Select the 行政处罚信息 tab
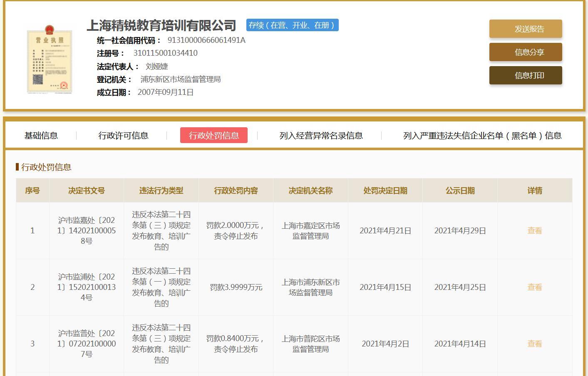Image resolution: width=588 pixels, height=376 pixels. pos(213,135)
